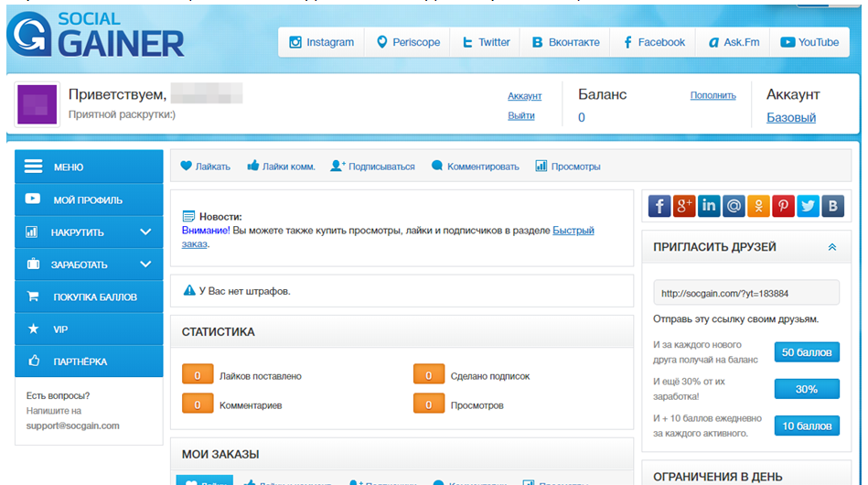Click the 30% button
This screenshot has height=485, width=868.
807,389
